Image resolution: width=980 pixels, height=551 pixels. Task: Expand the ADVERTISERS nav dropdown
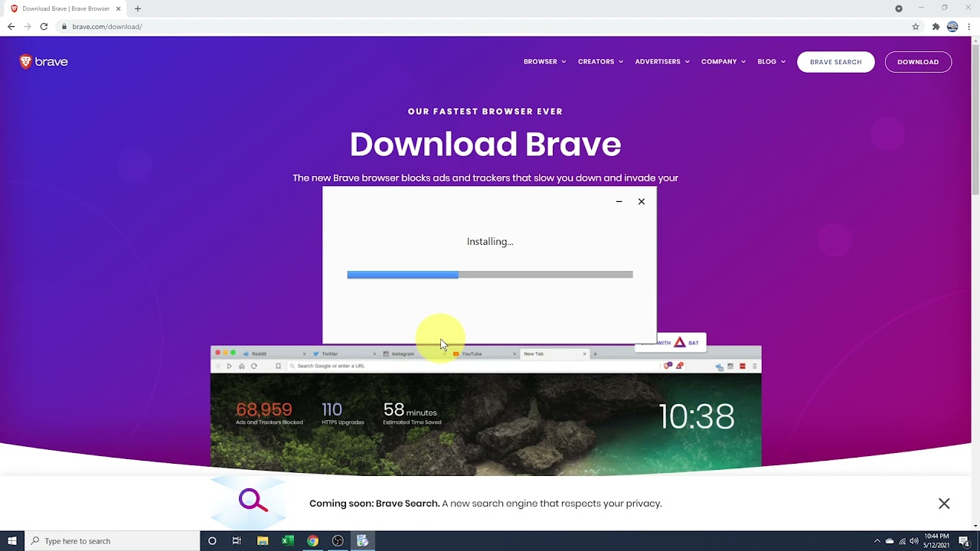click(x=662, y=62)
